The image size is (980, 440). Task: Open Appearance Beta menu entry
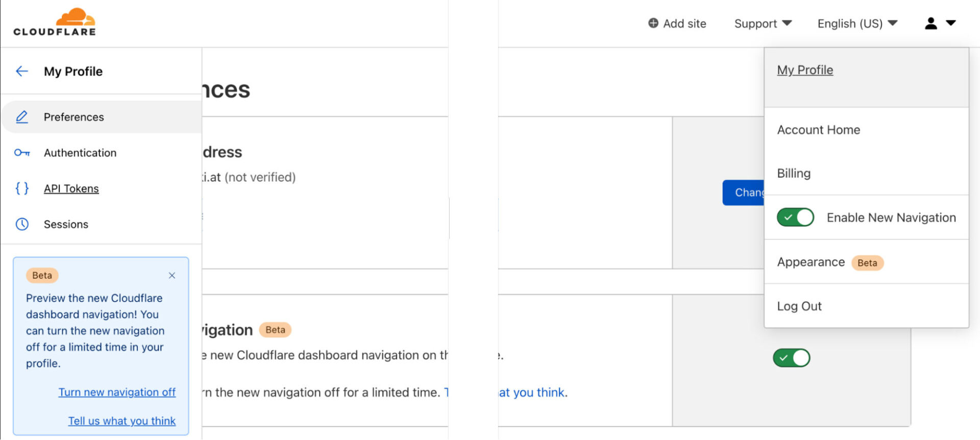coord(830,262)
